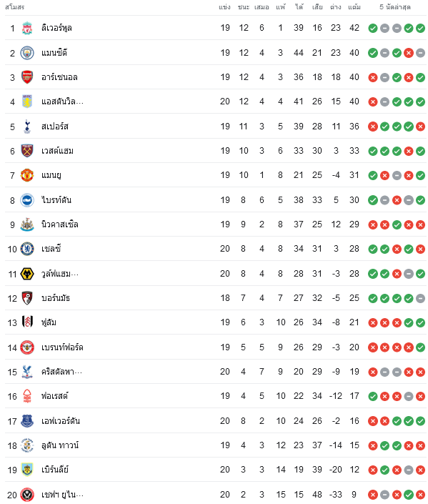Select the ลูตัน ทาวน์ team name
The image size is (428, 504).
pyautogui.click(x=60, y=445)
